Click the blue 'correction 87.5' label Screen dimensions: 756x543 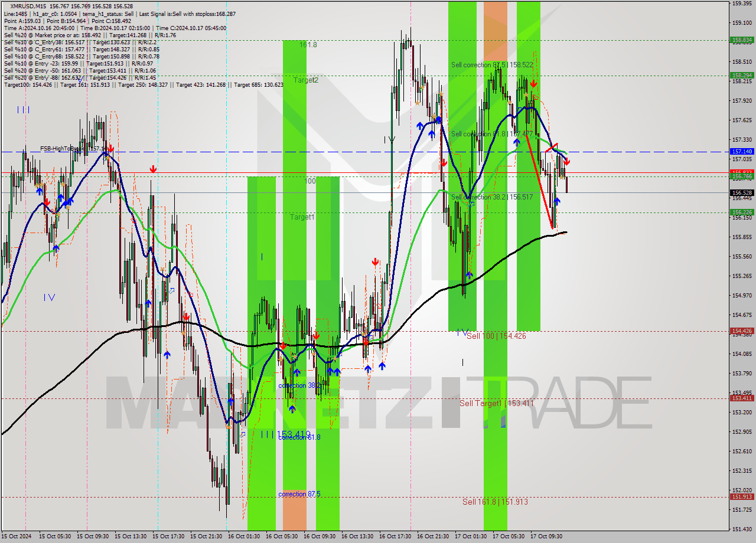299,494
